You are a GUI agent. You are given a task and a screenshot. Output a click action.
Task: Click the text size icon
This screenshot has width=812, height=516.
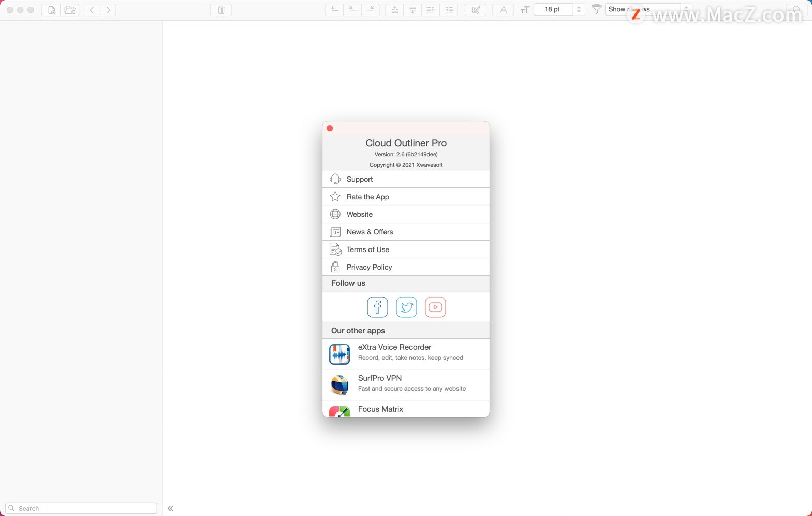[x=525, y=10]
